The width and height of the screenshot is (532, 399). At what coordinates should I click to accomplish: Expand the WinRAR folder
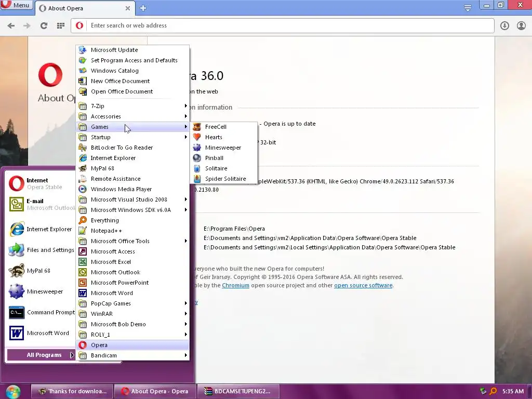132,314
